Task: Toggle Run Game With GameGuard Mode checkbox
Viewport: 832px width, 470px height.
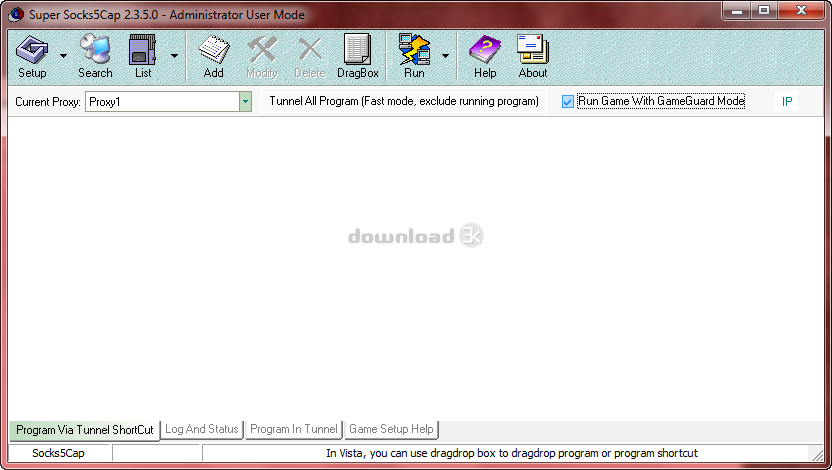Action: [x=568, y=101]
